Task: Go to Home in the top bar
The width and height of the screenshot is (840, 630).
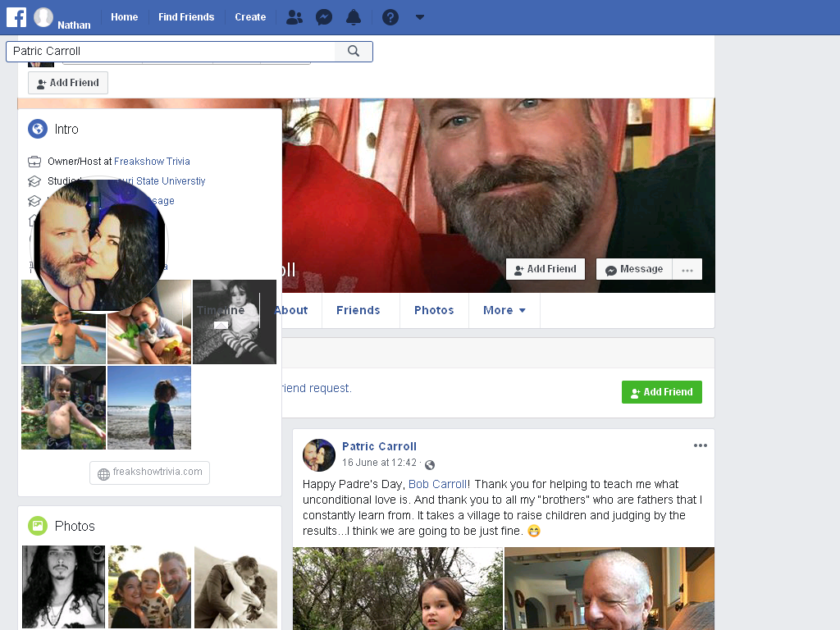Action: click(125, 17)
